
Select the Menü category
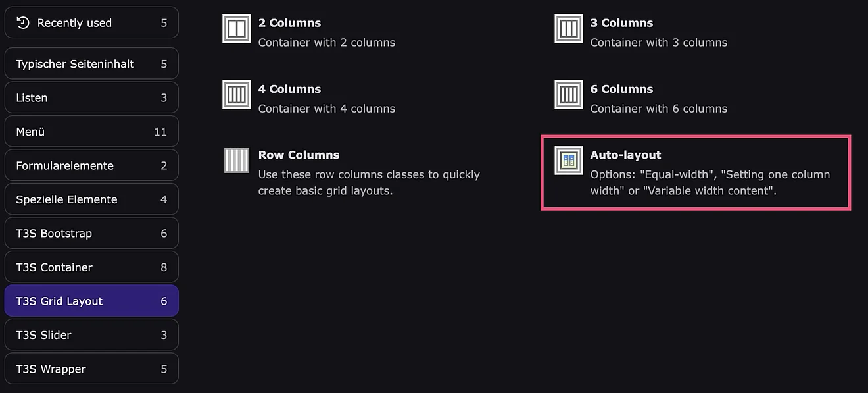[x=91, y=132]
